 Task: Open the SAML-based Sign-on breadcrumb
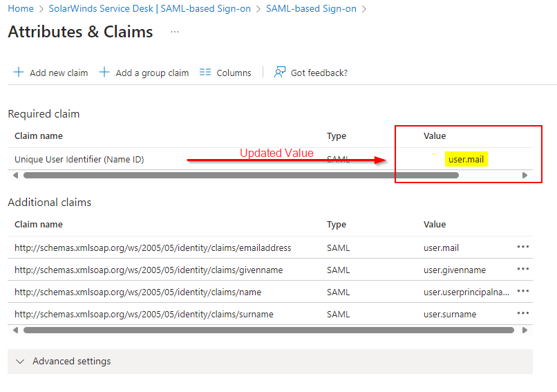click(311, 8)
